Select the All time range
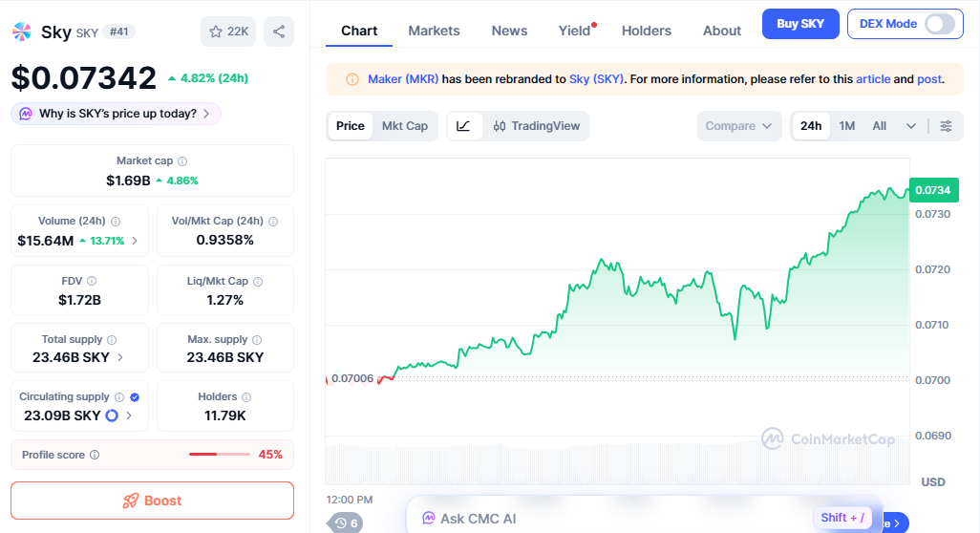 pyautogui.click(x=880, y=126)
